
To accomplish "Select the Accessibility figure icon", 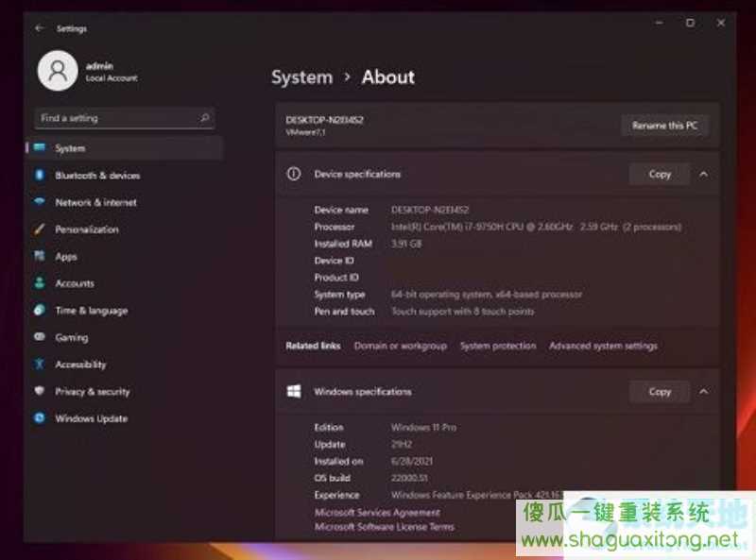I will click(40, 364).
